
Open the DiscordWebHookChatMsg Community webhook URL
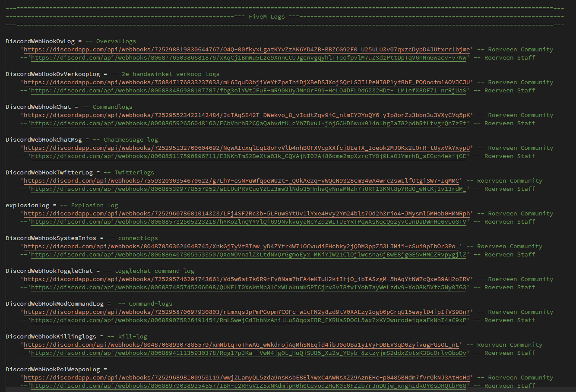point(247,148)
